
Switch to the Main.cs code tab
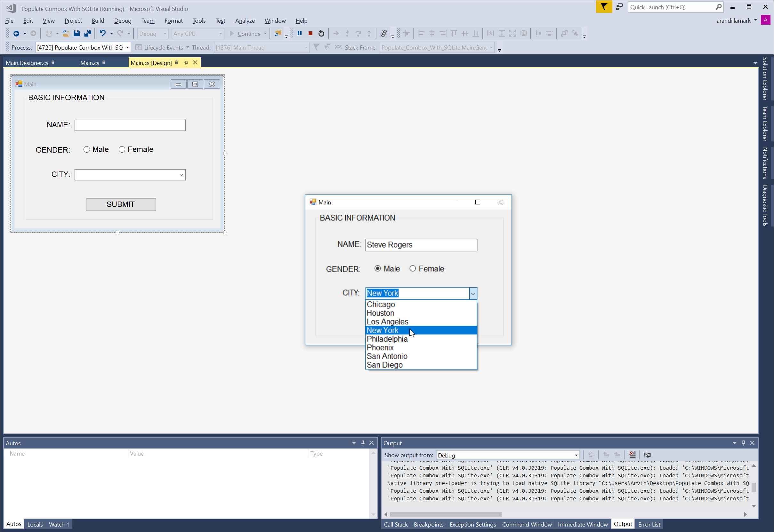(90, 63)
